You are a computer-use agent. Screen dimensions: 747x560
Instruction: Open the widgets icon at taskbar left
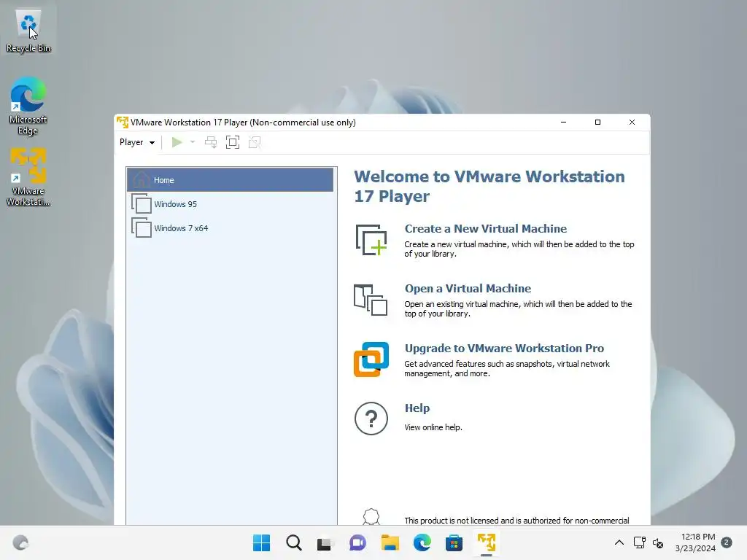[x=20, y=542]
